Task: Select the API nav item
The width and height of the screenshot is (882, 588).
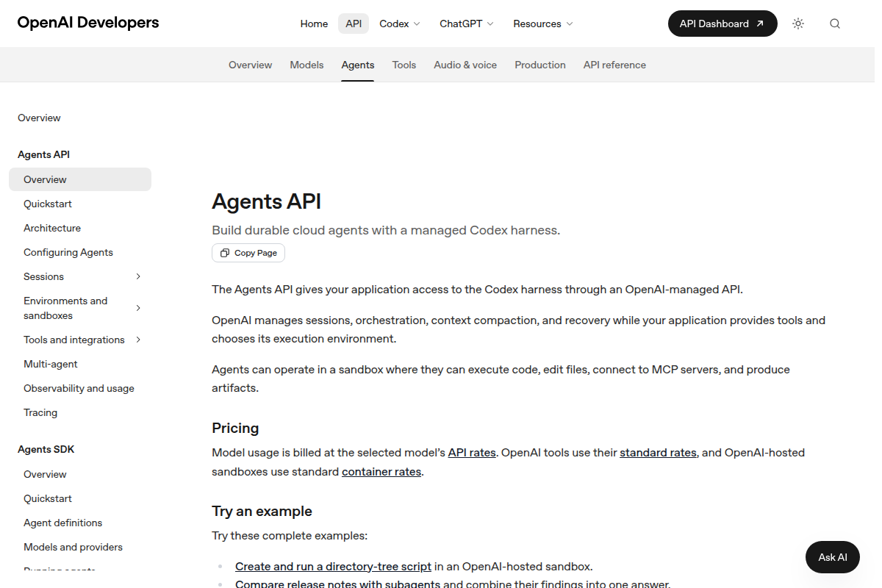Action: point(354,24)
